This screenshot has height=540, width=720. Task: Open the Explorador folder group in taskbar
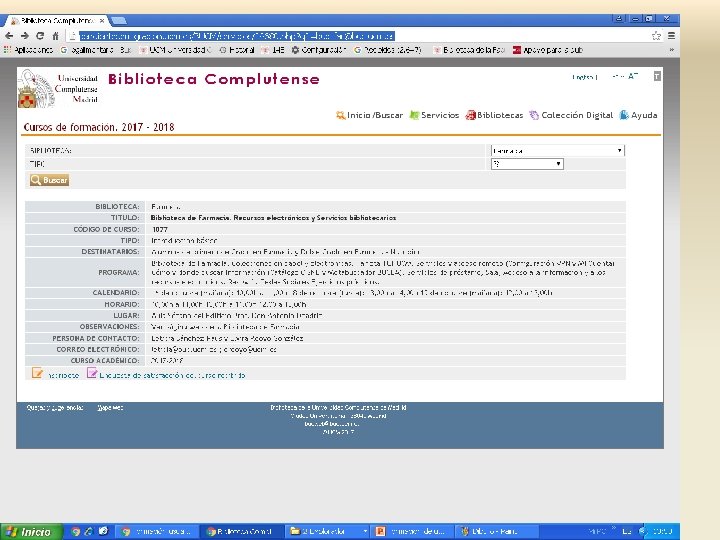[328, 531]
